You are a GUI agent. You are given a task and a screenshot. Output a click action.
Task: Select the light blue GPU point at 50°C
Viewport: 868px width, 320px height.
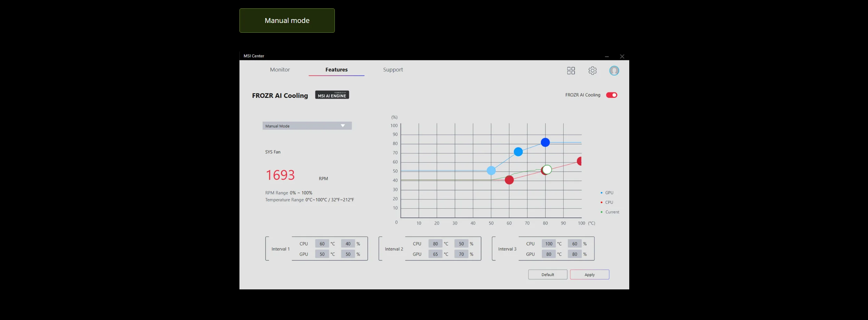[x=491, y=170]
